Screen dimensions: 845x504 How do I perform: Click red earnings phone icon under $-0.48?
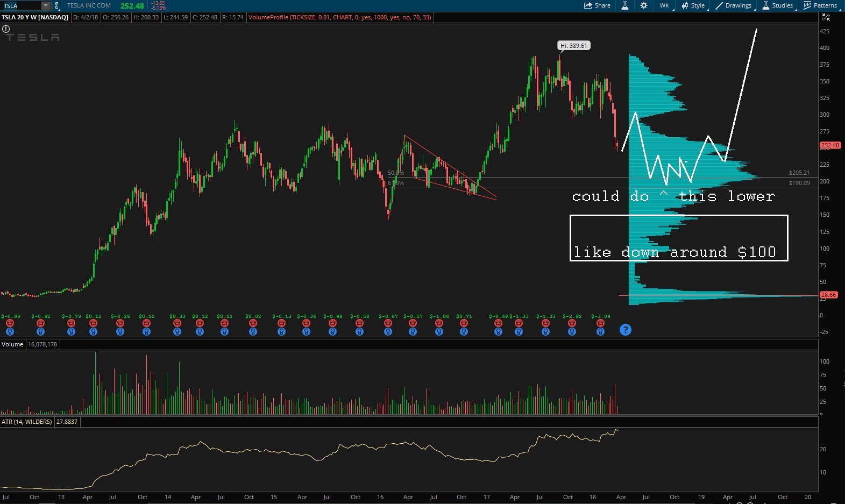tap(332, 323)
